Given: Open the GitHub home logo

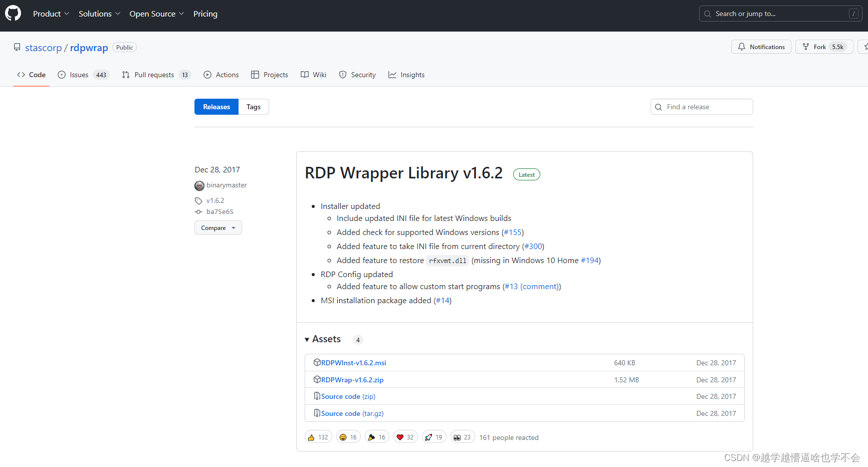Looking at the screenshot, I should tap(13, 14).
